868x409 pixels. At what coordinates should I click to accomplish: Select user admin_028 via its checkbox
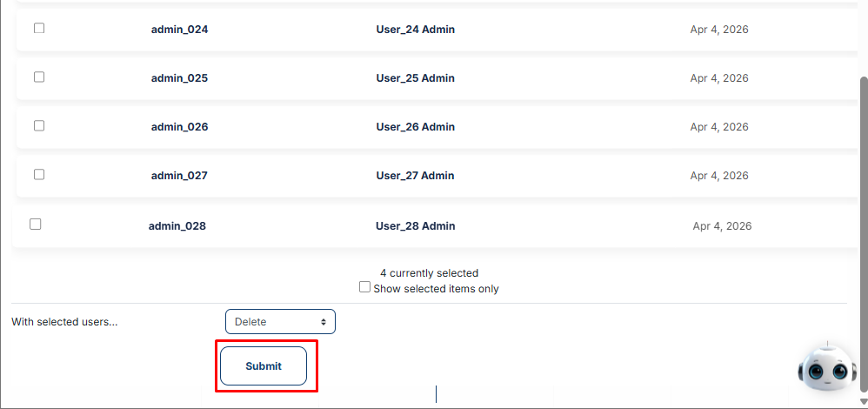pyautogui.click(x=36, y=225)
